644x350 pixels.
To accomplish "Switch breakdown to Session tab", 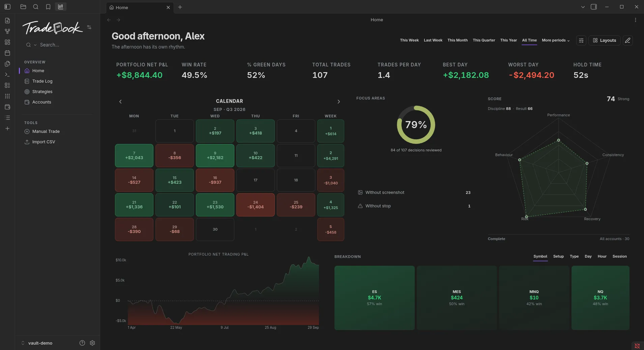I will (620, 256).
